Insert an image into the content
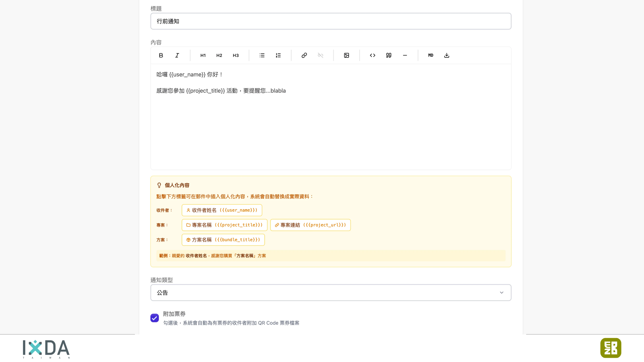Viewport: 644px width, 362px height. coord(346,55)
